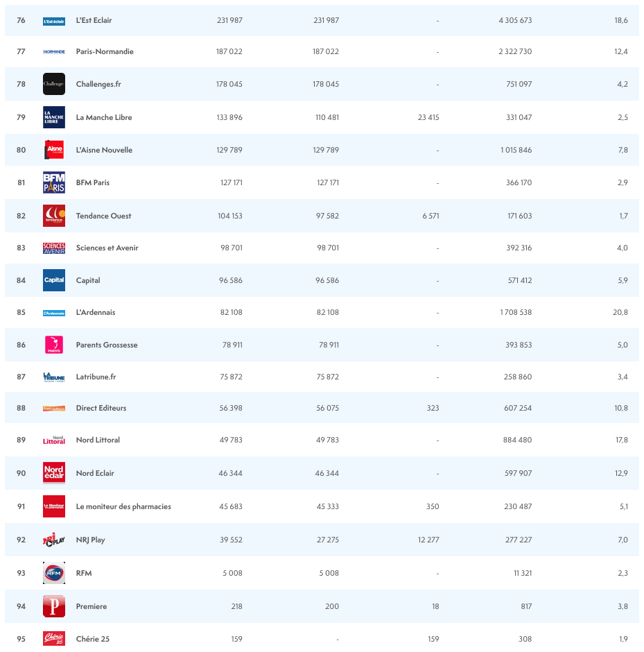Click the Nord Littoral logo thumbnail
644x652 pixels.
tap(54, 440)
